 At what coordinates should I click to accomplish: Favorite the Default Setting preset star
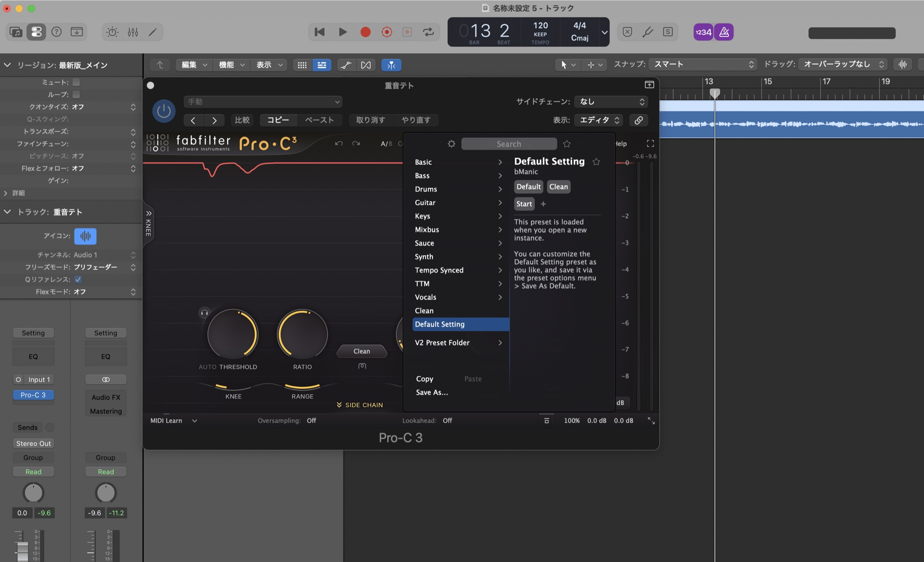point(596,161)
